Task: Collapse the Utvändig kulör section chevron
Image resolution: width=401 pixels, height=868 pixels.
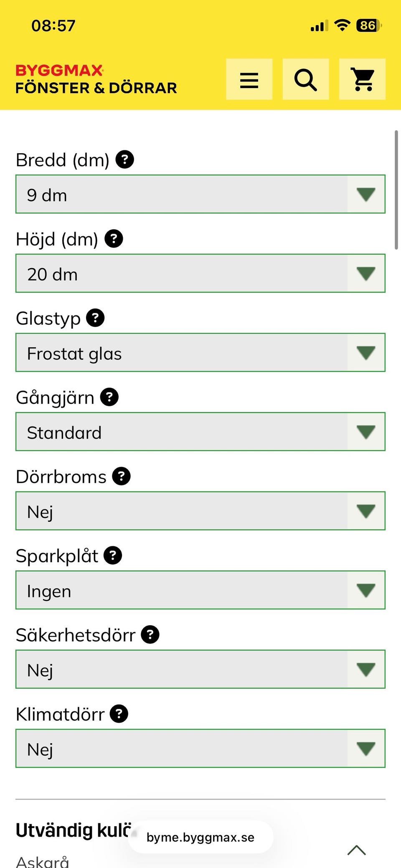Action: click(356, 850)
